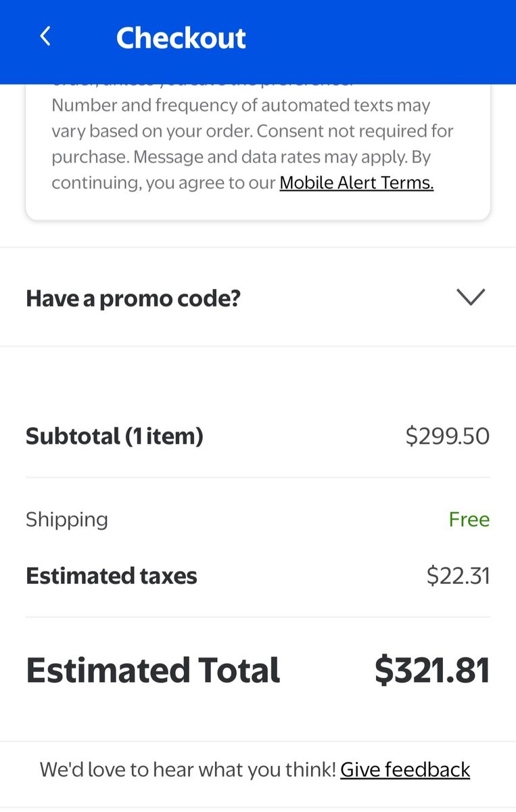Tap "We'd love to hear what you think!" text
Image resolution: width=516 pixels, height=812 pixels.
coord(188,769)
